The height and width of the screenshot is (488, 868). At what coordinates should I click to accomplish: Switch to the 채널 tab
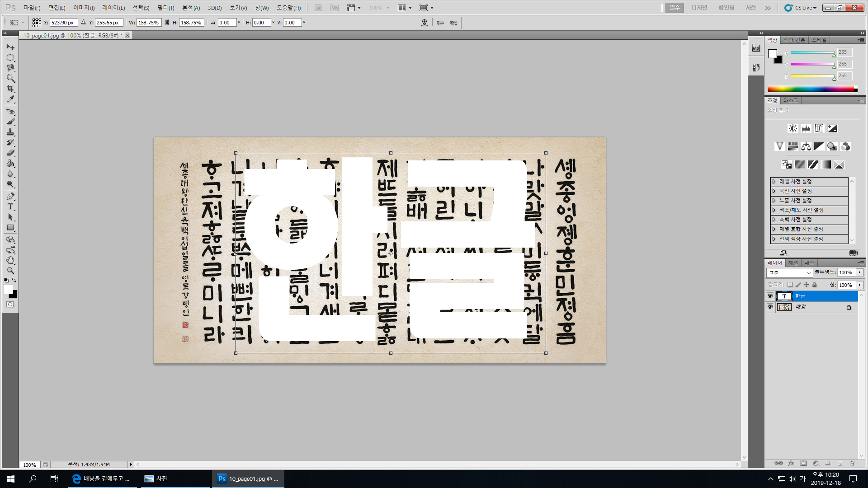[793, 263]
